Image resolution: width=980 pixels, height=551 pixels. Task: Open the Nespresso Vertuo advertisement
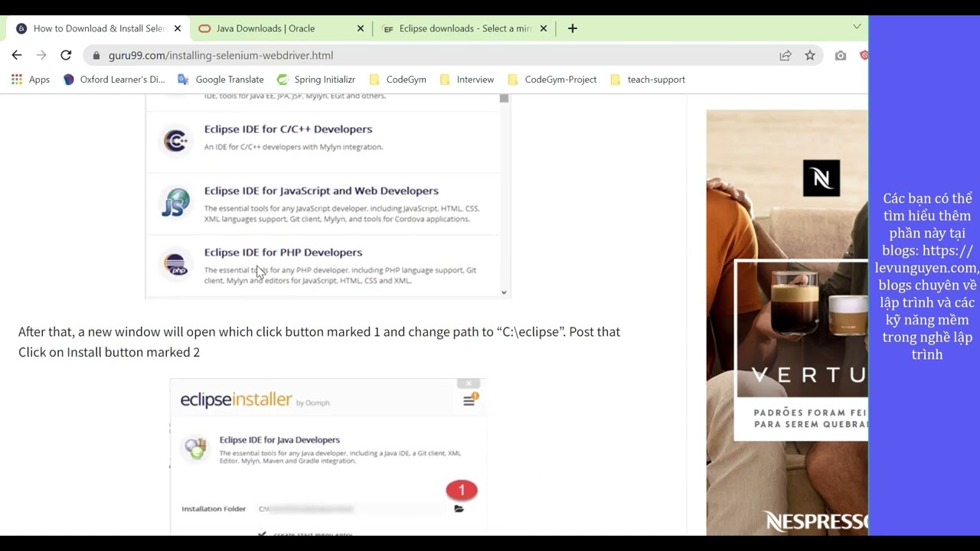click(787, 322)
